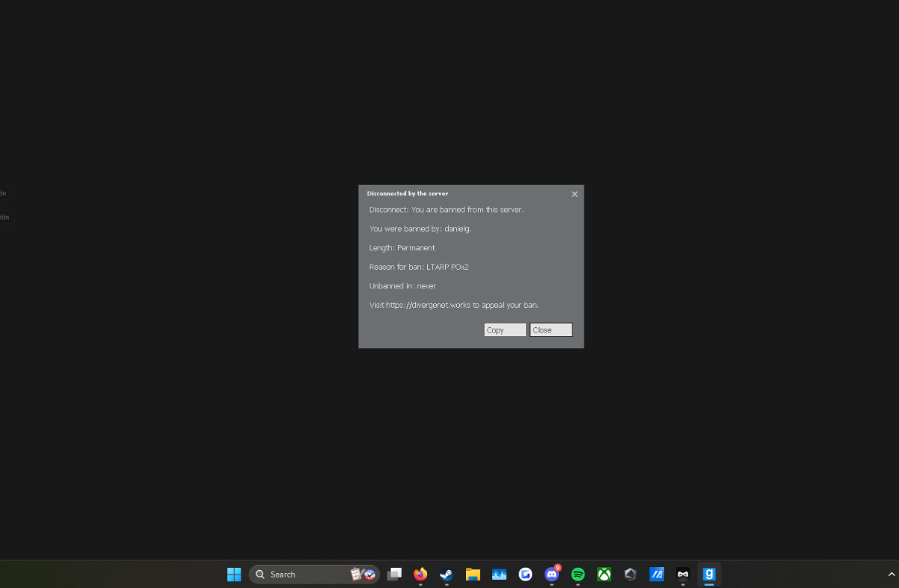
Task: Expand the system tray hidden icons chevron
Action: (892, 575)
